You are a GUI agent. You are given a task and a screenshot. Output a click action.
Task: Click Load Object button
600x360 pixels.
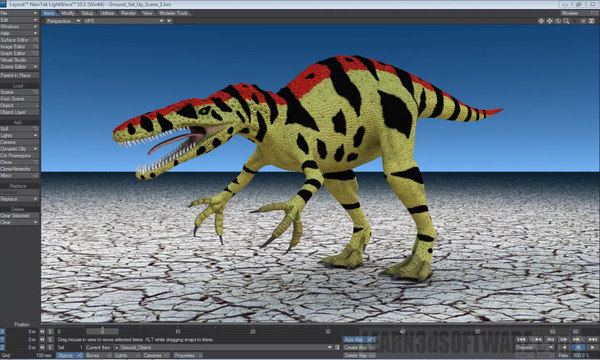click(x=19, y=106)
